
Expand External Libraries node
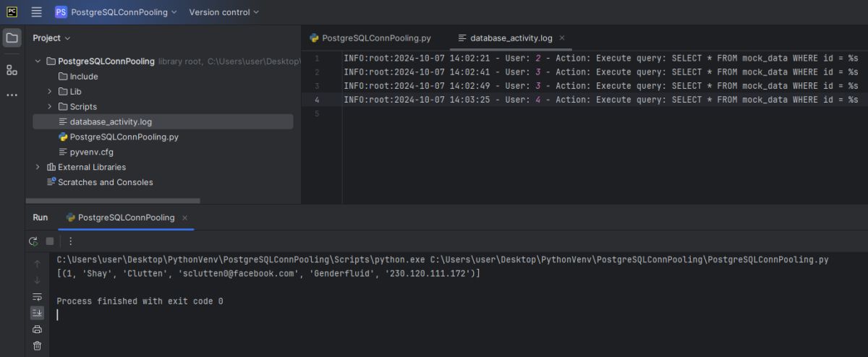tap(38, 167)
